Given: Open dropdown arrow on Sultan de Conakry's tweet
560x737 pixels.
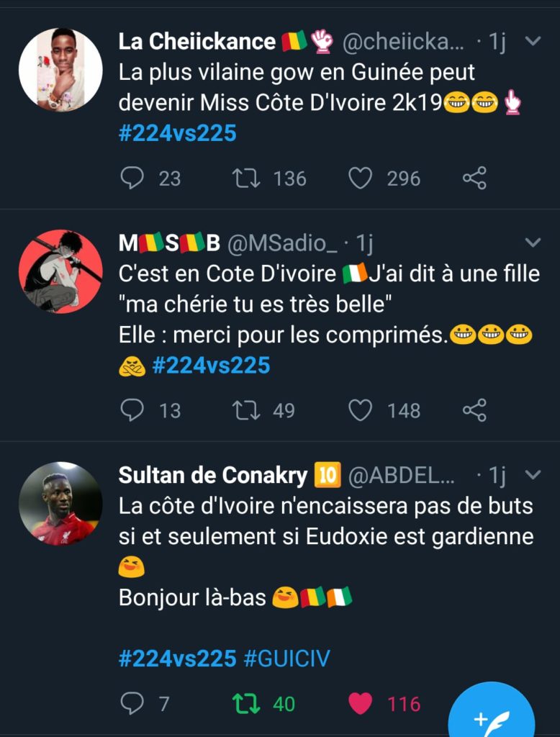Looking at the screenshot, I should coord(533,474).
